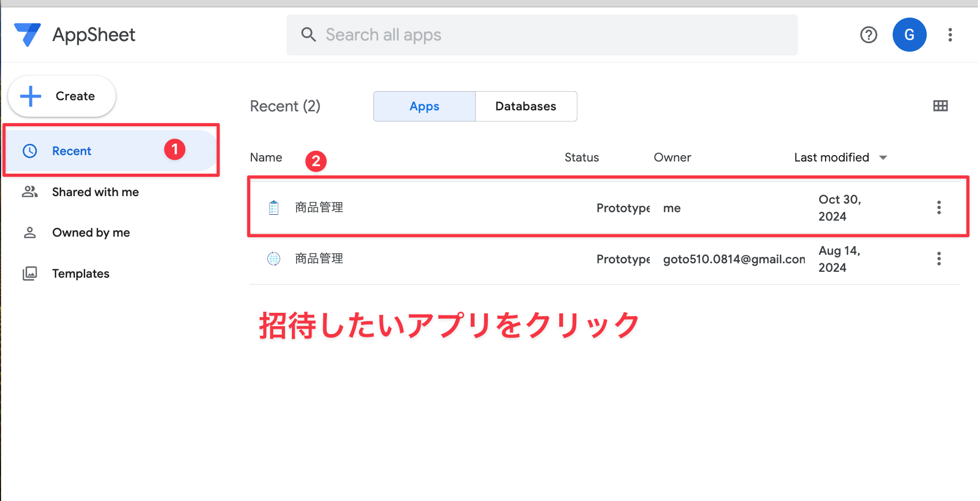The image size is (980, 501).
Task: Open the help question mark icon
Action: [x=869, y=35]
